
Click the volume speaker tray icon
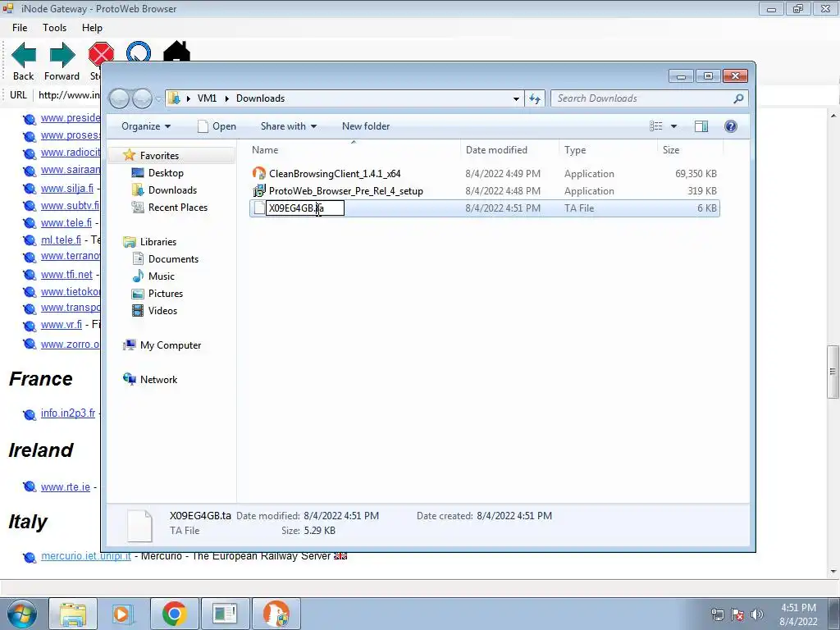click(x=757, y=614)
